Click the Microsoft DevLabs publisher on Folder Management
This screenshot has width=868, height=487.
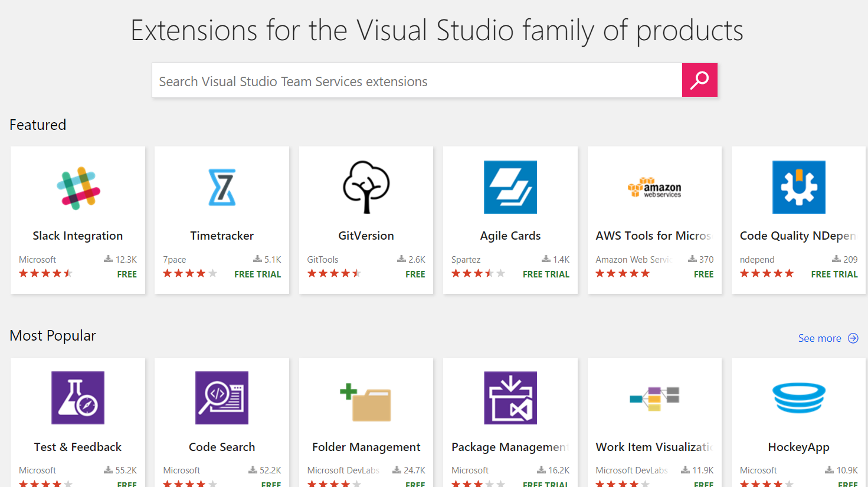pos(343,470)
